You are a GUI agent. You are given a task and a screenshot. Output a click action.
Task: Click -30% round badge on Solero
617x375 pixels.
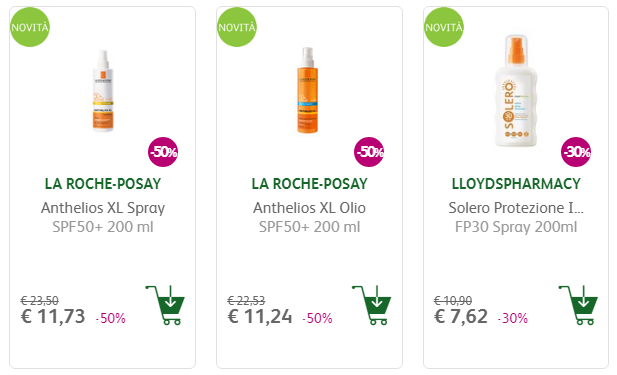point(576,152)
